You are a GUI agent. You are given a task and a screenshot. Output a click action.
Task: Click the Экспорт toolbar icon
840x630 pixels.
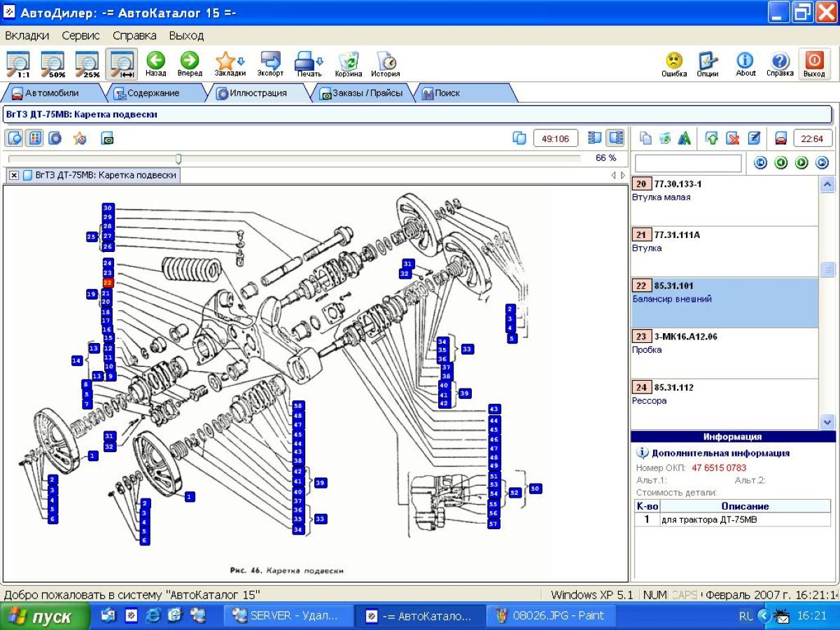click(x=270, y=64)
